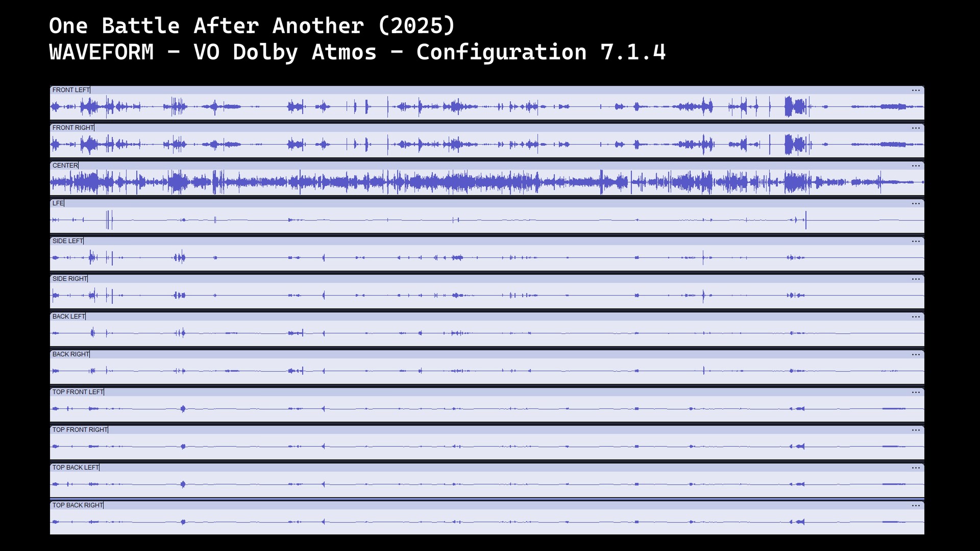Click the LFE track name label

point(58,203)
